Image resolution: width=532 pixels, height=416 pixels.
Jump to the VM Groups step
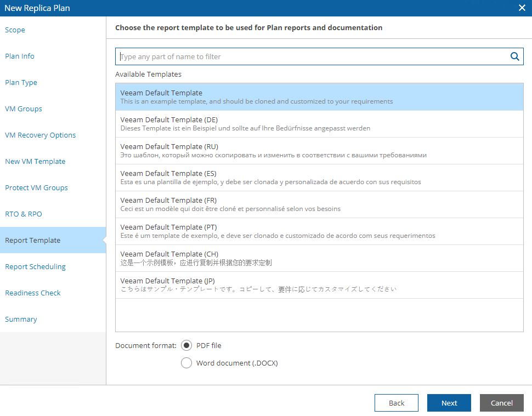coord(24,109)
